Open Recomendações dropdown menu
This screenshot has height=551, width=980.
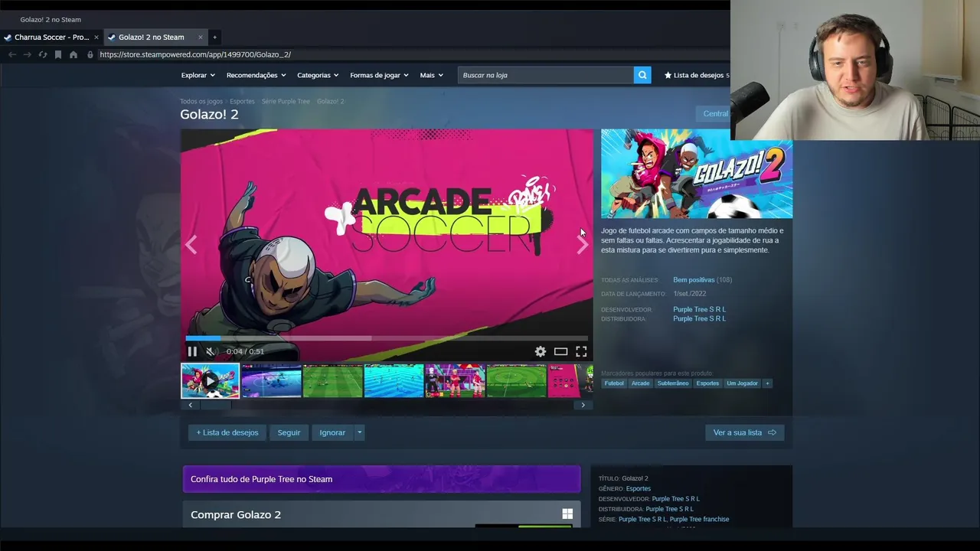point(256,75)
